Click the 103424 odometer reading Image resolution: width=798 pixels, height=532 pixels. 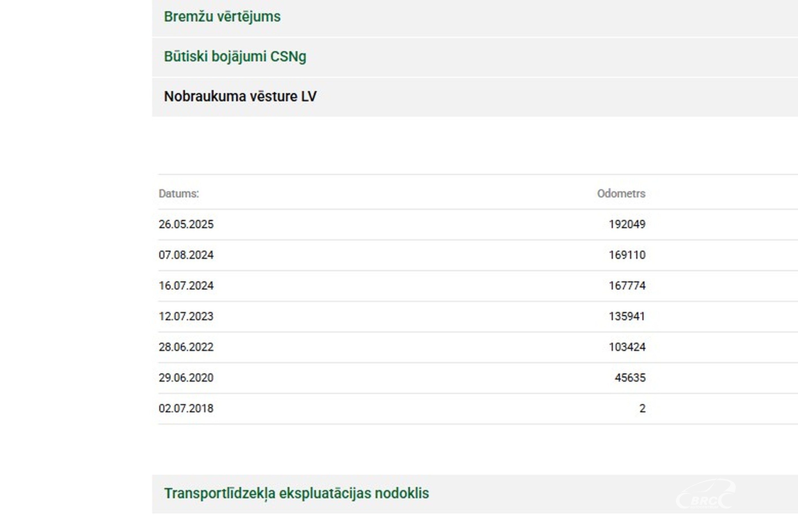click(x=627, y=347)
